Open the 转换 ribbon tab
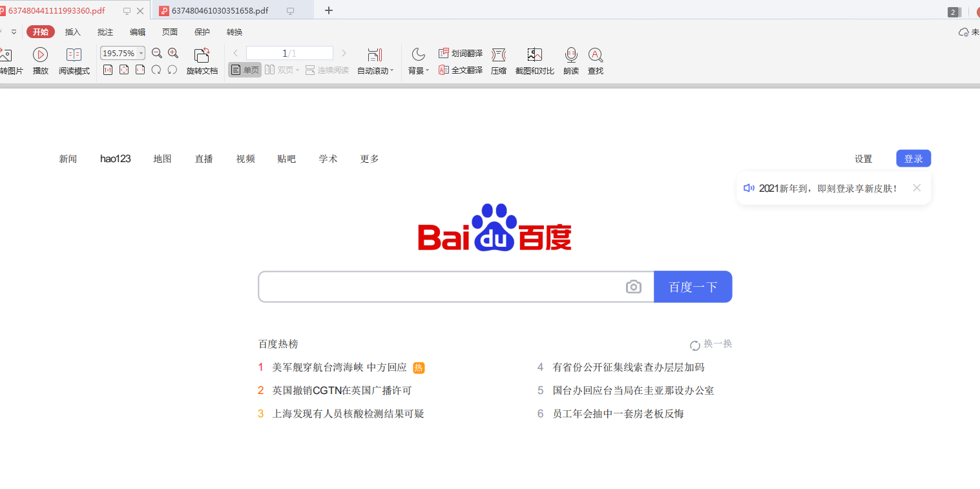980x489 pixels. 235,32
